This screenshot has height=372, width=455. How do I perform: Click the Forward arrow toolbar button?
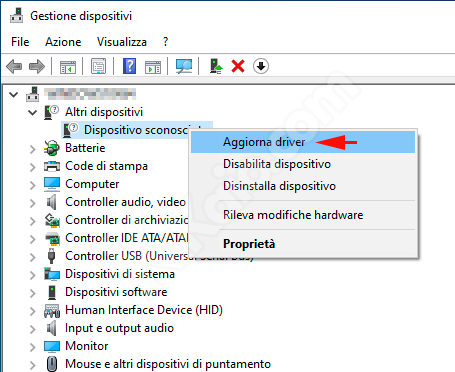pyautogui.click(x=37, y=66)
